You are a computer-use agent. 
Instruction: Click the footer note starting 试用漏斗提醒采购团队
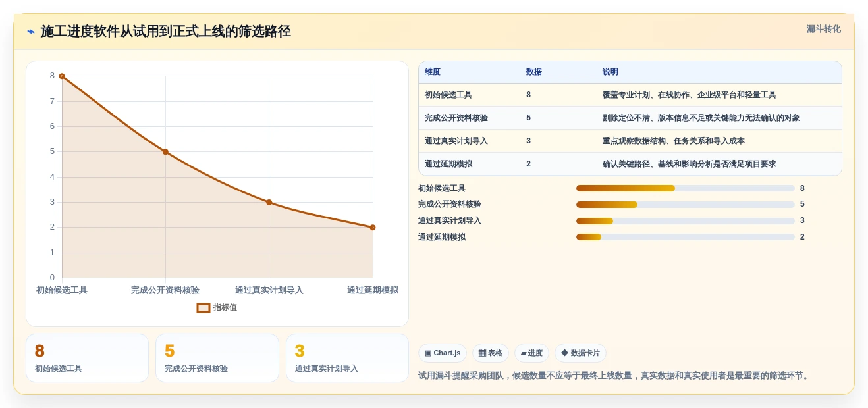click(x=615, y=376)
